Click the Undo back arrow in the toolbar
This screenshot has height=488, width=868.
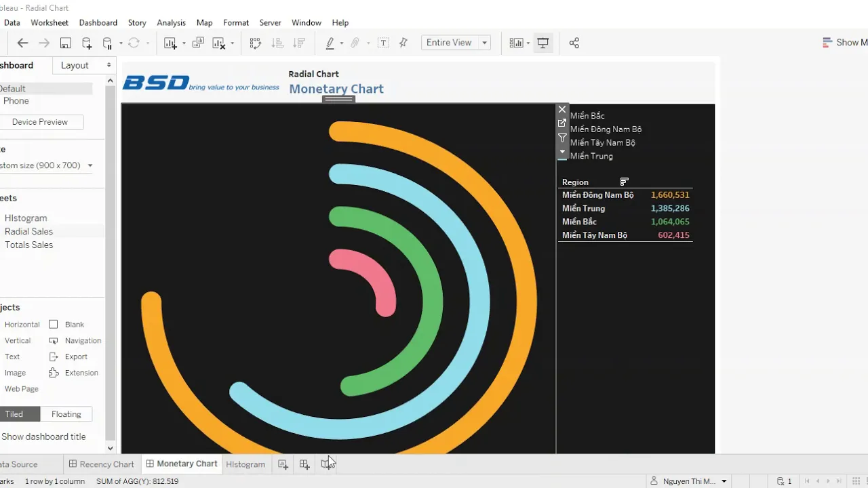22,43
